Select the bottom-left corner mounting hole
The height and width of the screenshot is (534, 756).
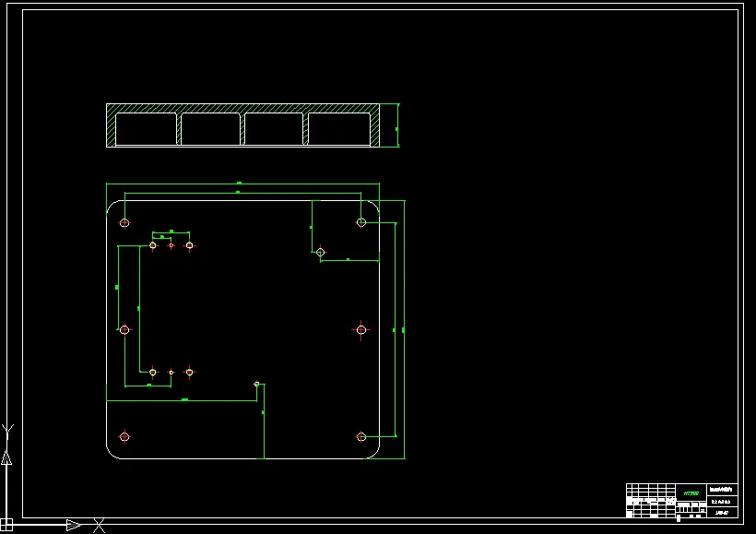(124, 436)
